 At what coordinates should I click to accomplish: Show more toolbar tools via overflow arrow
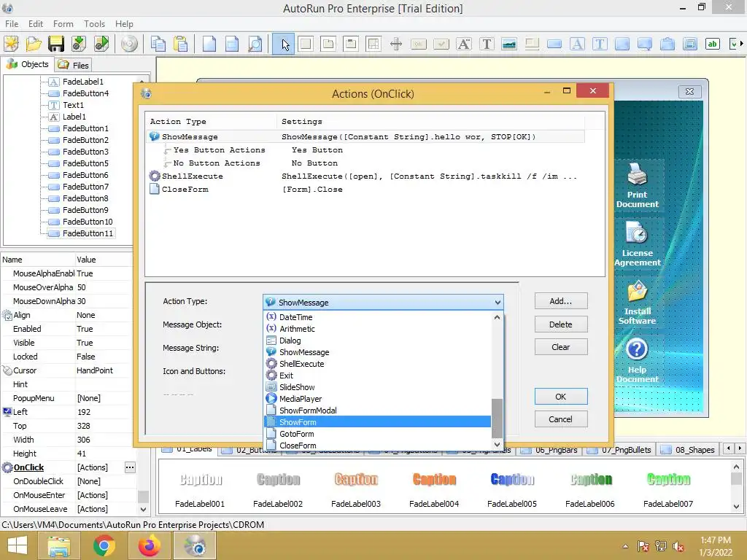(x=741, y=44)
